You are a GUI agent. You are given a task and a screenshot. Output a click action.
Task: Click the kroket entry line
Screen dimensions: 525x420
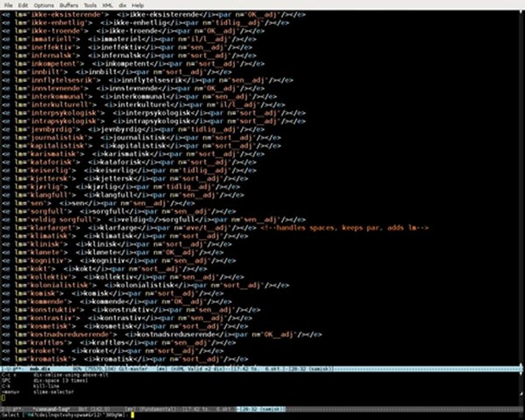click(x=113, y=351)
